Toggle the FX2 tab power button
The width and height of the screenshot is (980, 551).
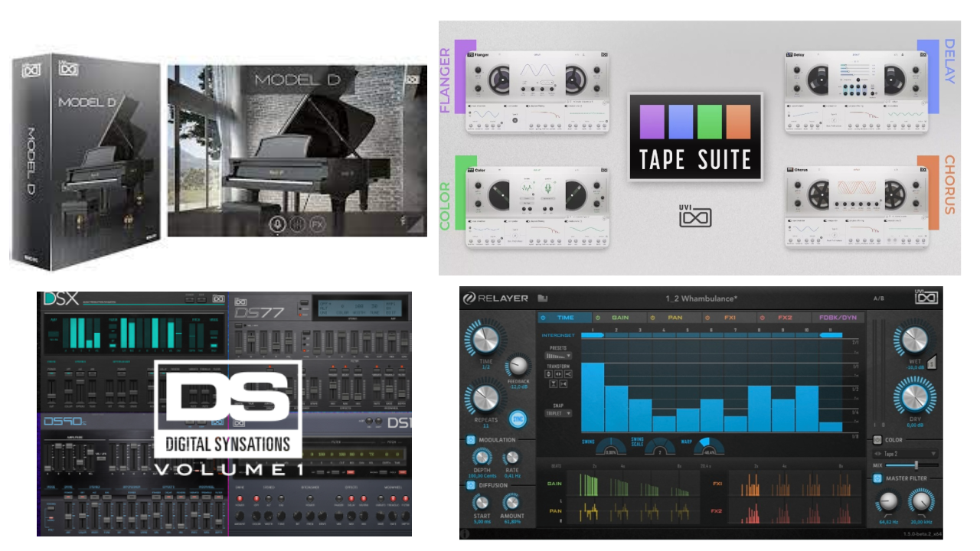[x=763, y=318]
